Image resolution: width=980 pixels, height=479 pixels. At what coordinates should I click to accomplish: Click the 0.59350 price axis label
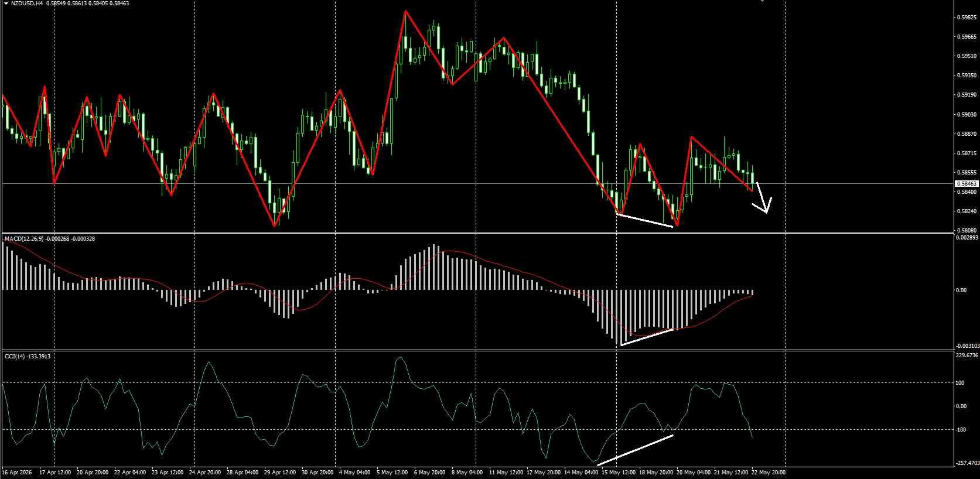point(967,76)
